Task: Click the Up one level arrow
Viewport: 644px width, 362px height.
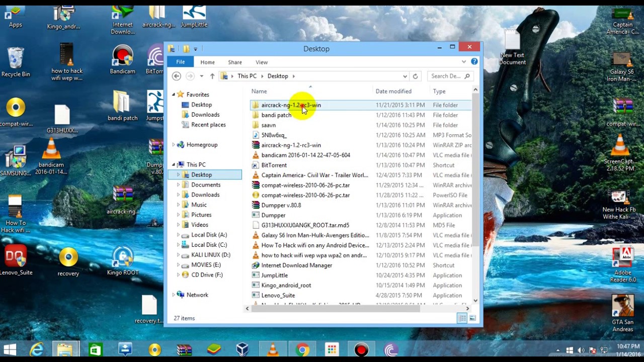Action: click(212, 76)
